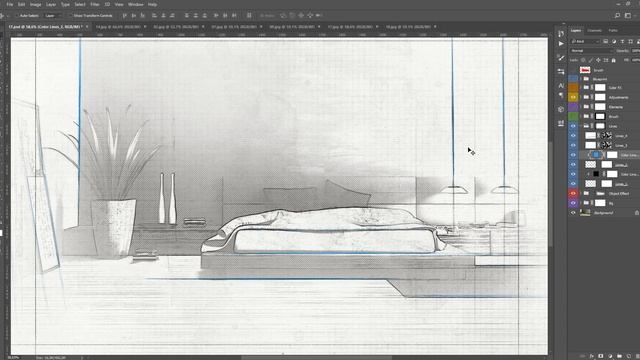Expand the Elements group
This screenshot has width=640, height=360.
tap(581, 107)
